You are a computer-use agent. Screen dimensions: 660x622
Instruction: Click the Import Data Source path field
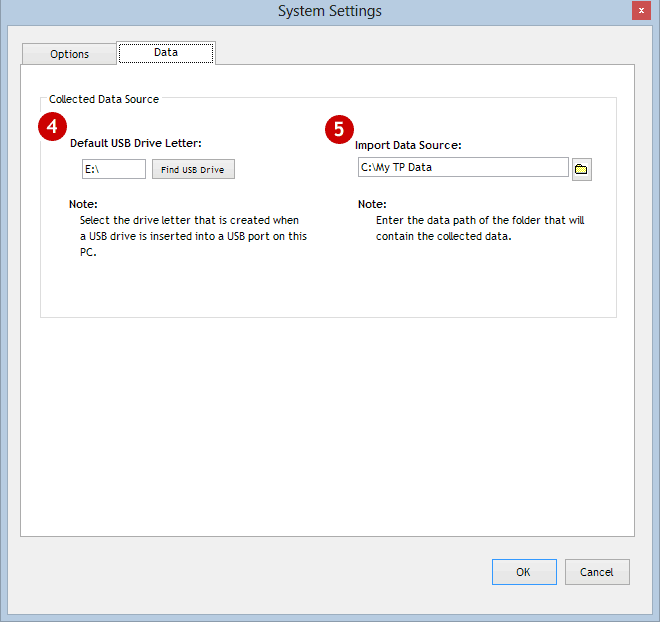point(462,167)
